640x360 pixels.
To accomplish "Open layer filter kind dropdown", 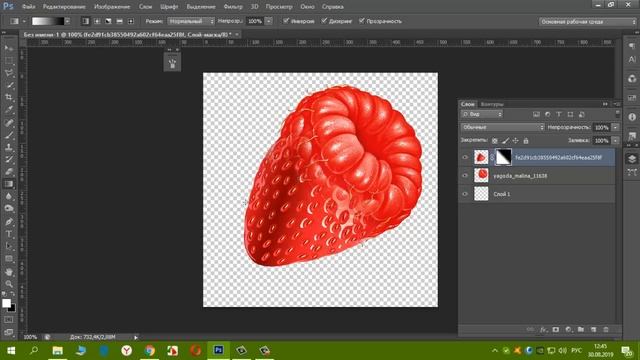I will [482, 114].
